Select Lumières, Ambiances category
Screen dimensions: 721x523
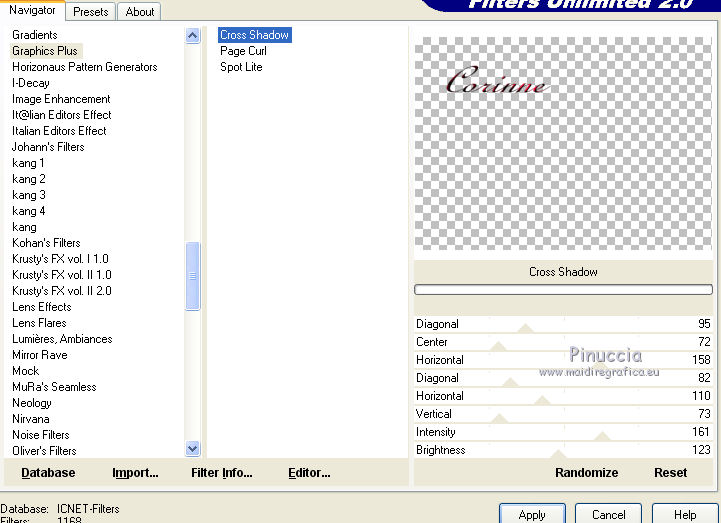tap(62, 339)
